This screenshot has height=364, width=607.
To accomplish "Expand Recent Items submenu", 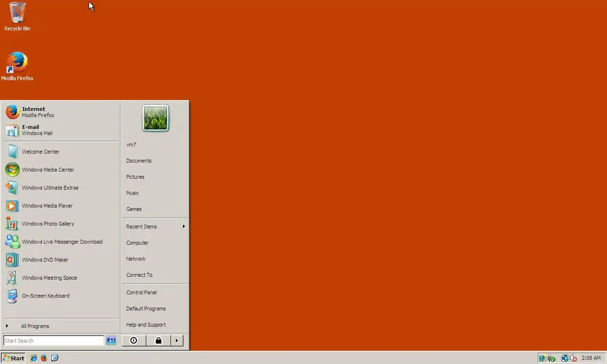I will click(155, 227).
